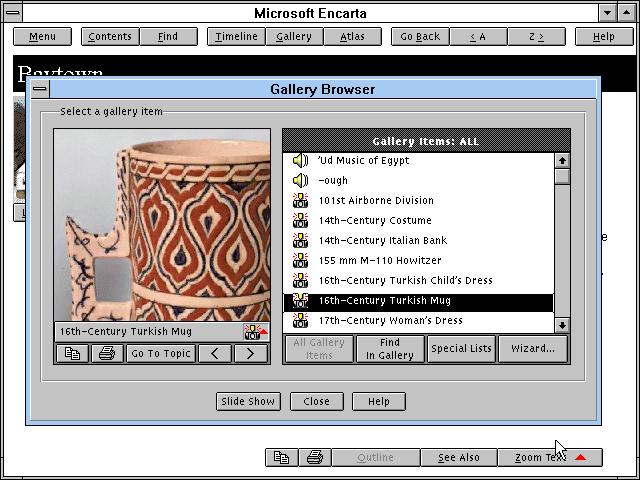Viewport: 640px width, 480px height.
Task: Launch the Wizard... button
Action: tap(533, 349)
